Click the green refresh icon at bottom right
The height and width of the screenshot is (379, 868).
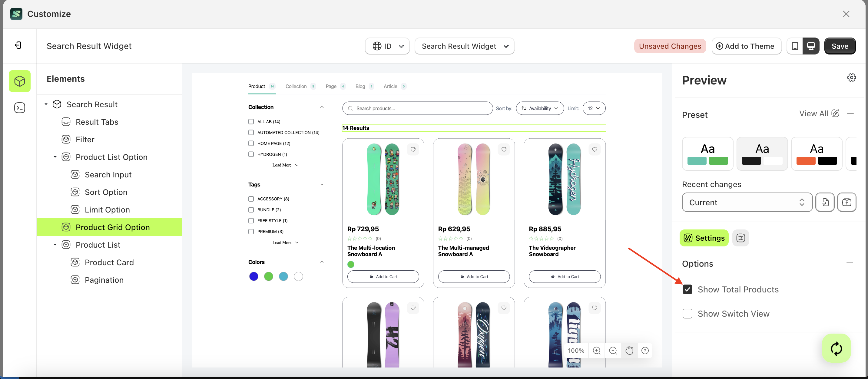click(836, 348)
